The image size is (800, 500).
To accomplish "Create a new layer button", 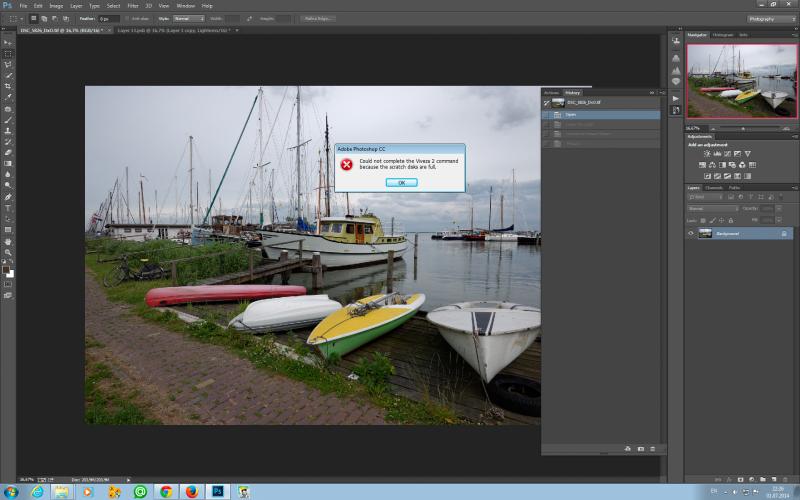I will click(773, 480).
